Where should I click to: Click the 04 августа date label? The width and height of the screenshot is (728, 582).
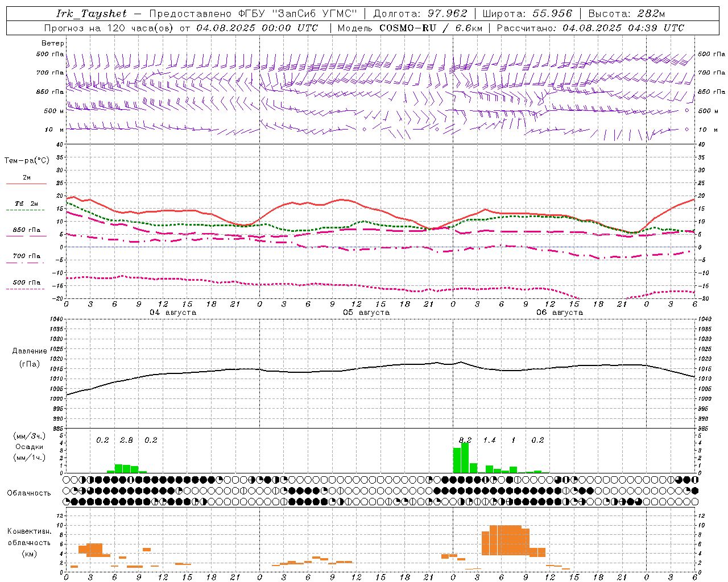coord(173,313)
